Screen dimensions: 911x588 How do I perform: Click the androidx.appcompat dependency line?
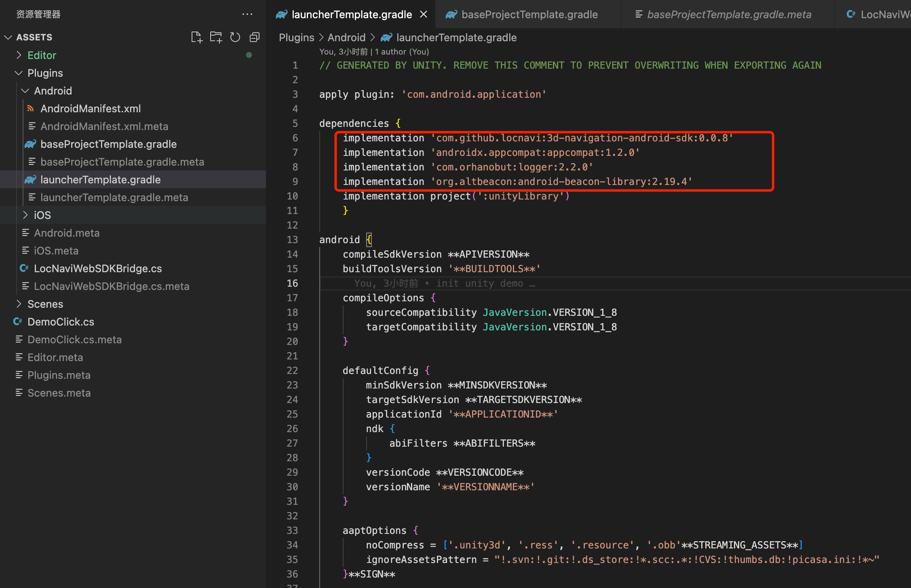pos(491,152)
